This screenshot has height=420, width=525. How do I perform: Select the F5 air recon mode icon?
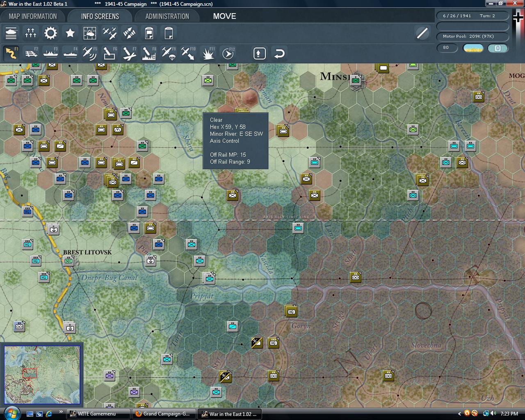(90, 53)
